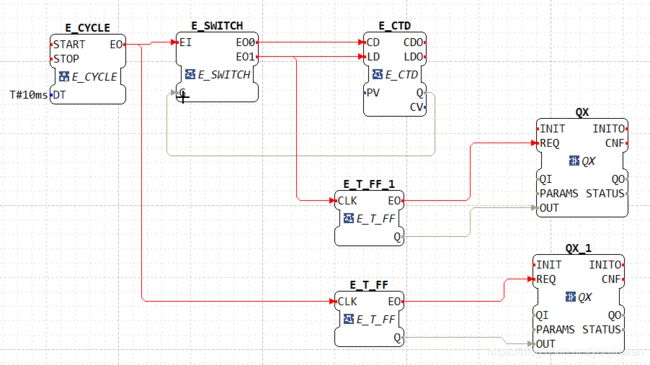Screen dimensions: 650x365
Task: Click the LDO output of E_CTD
Action: [413, 57]
